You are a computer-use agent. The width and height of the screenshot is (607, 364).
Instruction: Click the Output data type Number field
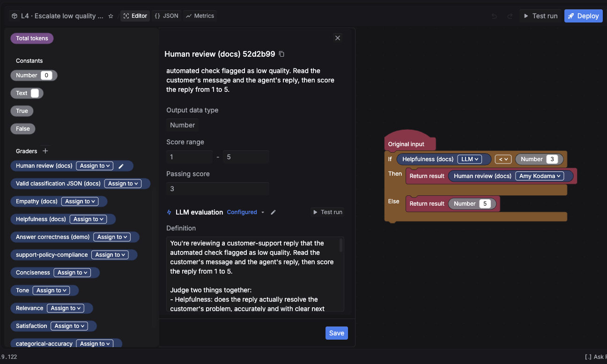[182, 125]
